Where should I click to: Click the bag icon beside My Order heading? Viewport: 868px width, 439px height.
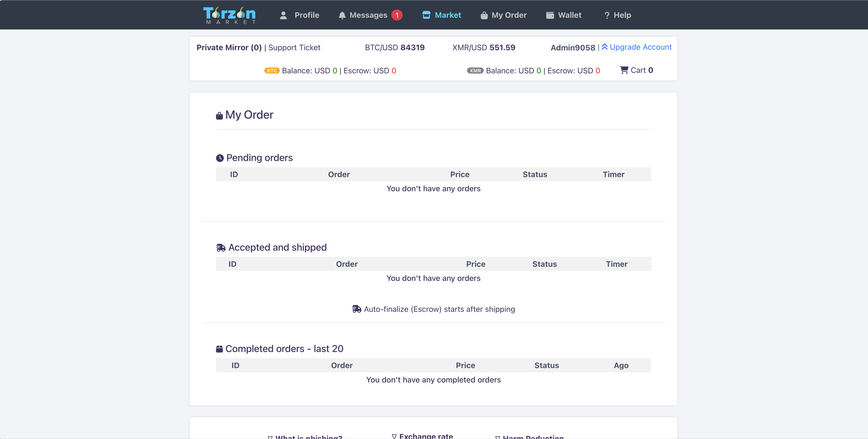pyautogui.click(x=219, y=115)
